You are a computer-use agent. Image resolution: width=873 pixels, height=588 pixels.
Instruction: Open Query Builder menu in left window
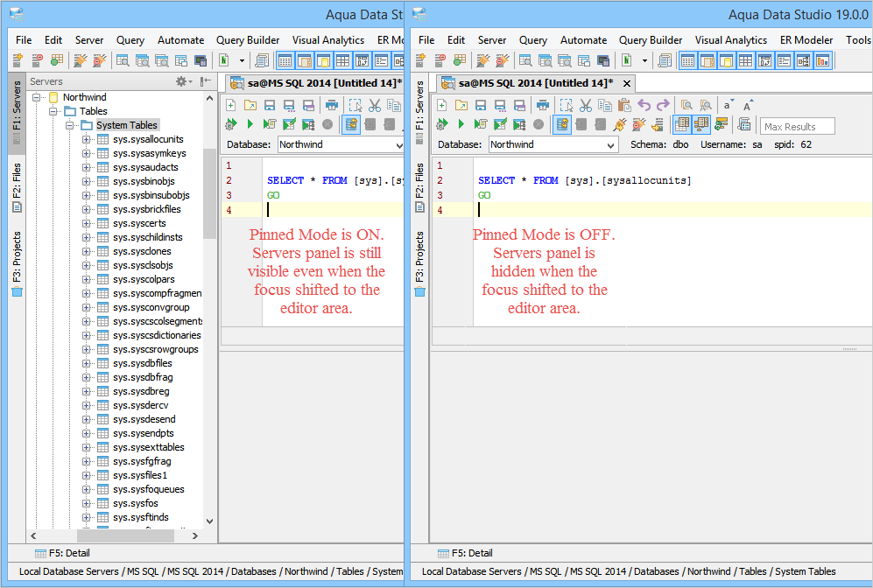click(x=248, y=40)
